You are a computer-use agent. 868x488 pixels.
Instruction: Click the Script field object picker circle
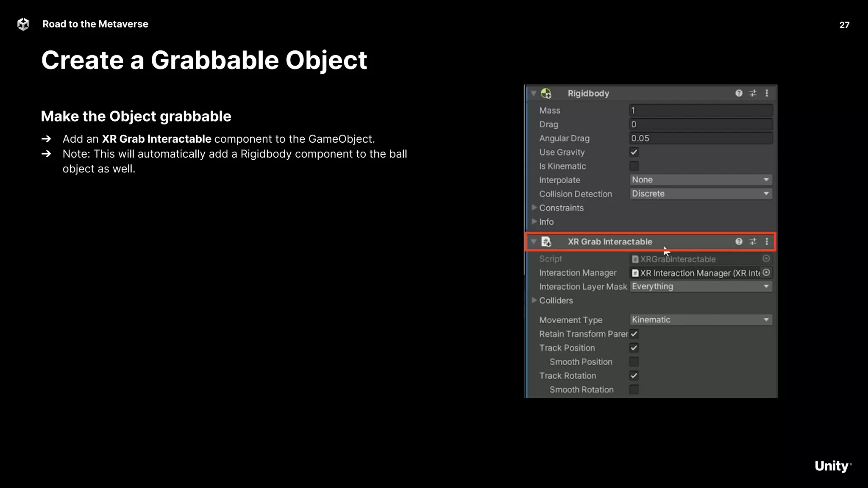(766, 258)
